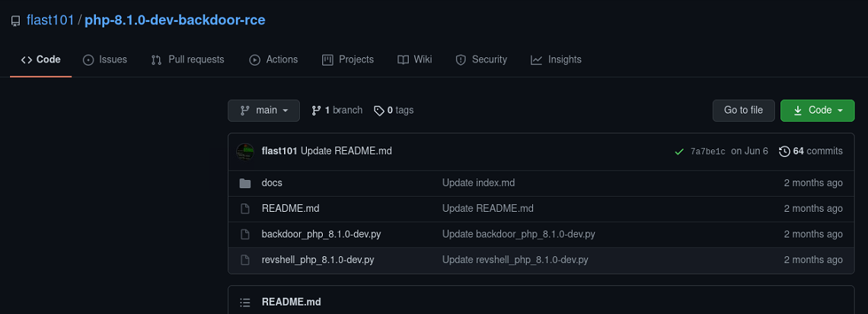
Task: Click the file icon for revshell_php_8.1.0-dev.py
Action: pyautogui.click(x=244, y=260)
